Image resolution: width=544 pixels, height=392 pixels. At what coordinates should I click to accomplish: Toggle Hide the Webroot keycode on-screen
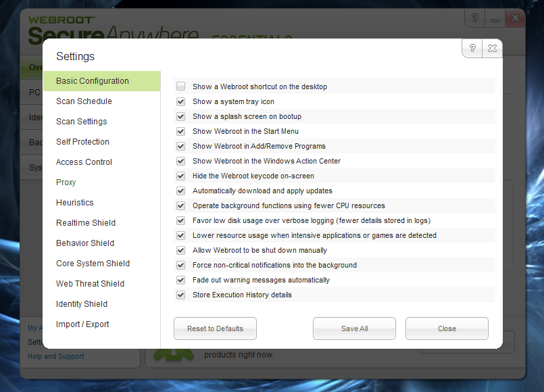[x=180, y=176]
